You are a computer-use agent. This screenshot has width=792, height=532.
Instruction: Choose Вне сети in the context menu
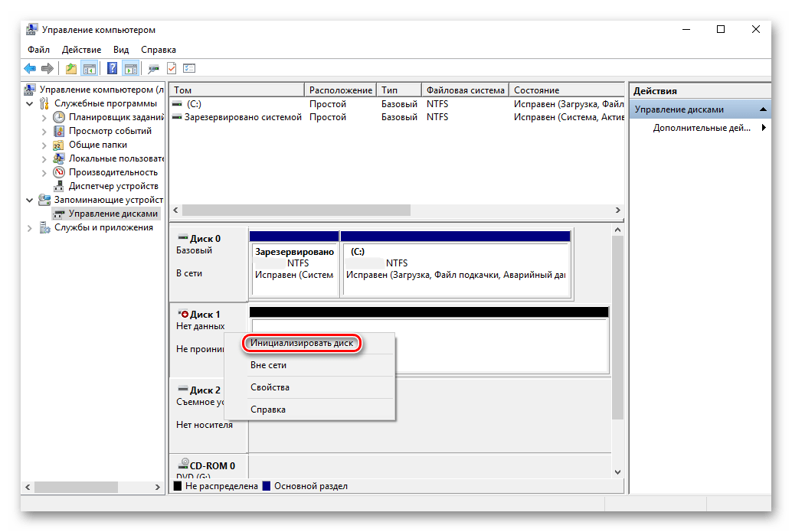click(309, 365)
